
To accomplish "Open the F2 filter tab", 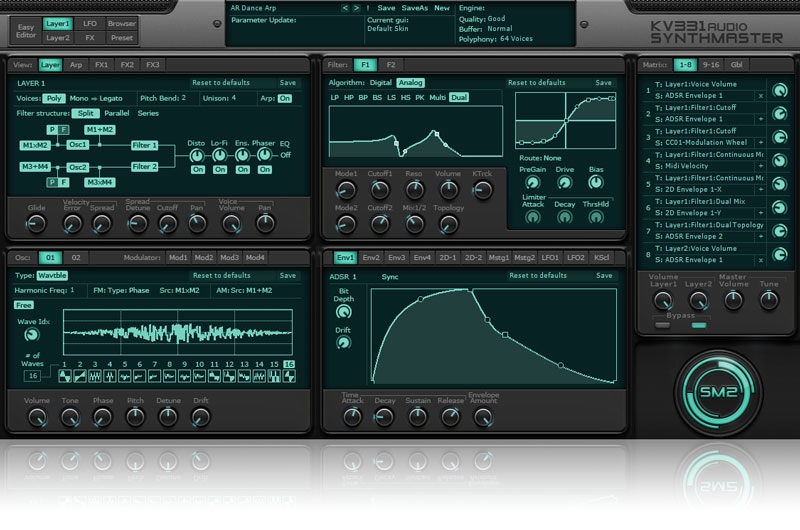I will click(x=391, y=65).
